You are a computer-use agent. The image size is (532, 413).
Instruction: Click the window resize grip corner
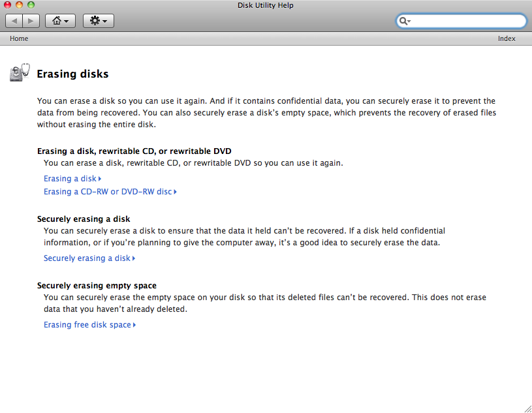click(x=527, y=408)
